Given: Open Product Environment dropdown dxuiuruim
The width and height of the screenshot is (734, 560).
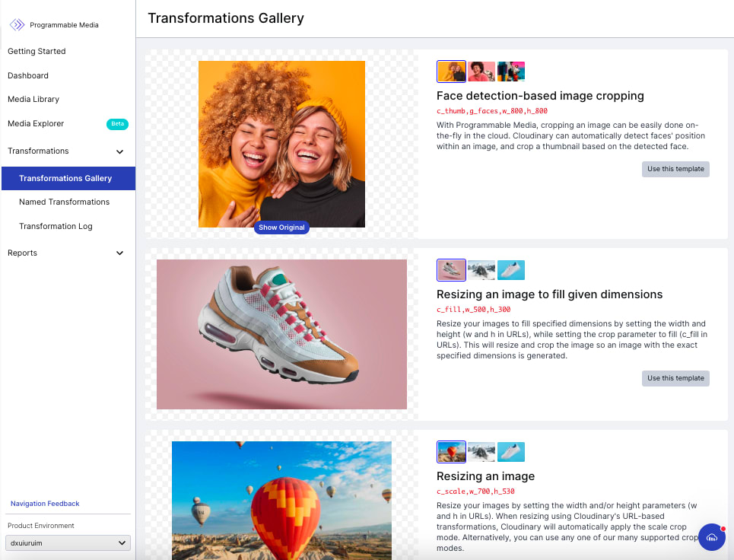Looking at the screenshot, I should pos(68,543).
